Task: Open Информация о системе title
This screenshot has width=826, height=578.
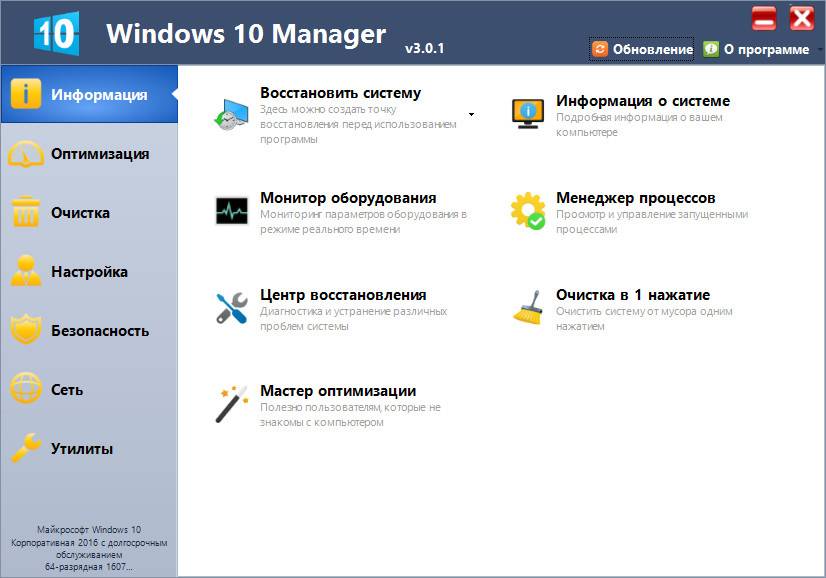Action: pyautogui.click(x=643, y=100)
